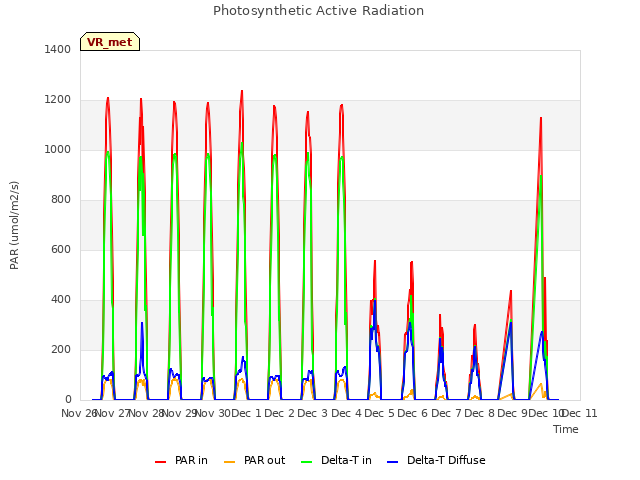Select the Delta-T Diffuse legend label
The image size is (640, 480).
[x=446, y=460]
